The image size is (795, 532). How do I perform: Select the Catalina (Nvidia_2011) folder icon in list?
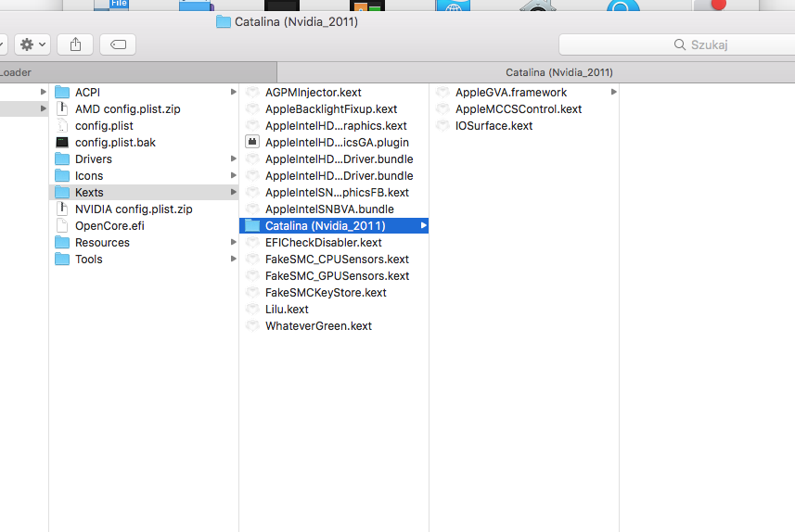[252, 226]
